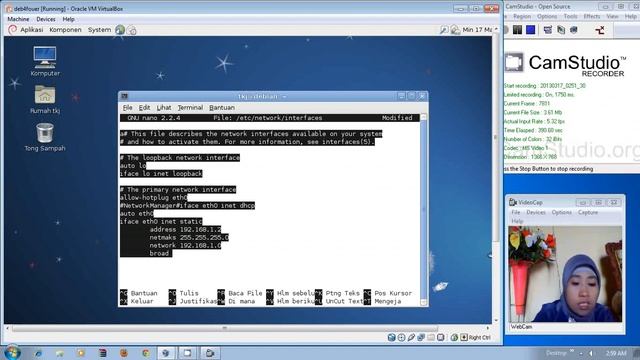This screenshot has height=360, width=640.
Task: Click the 'address 192.168.1.2' line in nano
Action: click(x=185, y=229)
